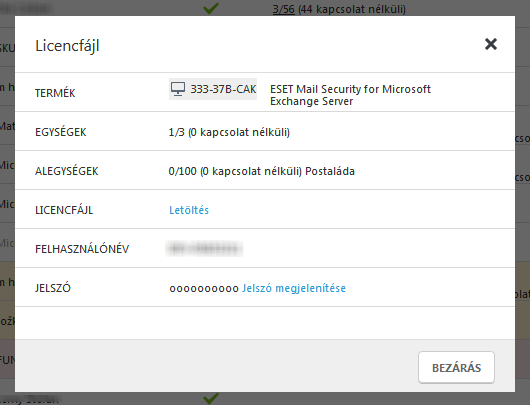
Task: Click the 1/3 units value text
Action: 229,132
